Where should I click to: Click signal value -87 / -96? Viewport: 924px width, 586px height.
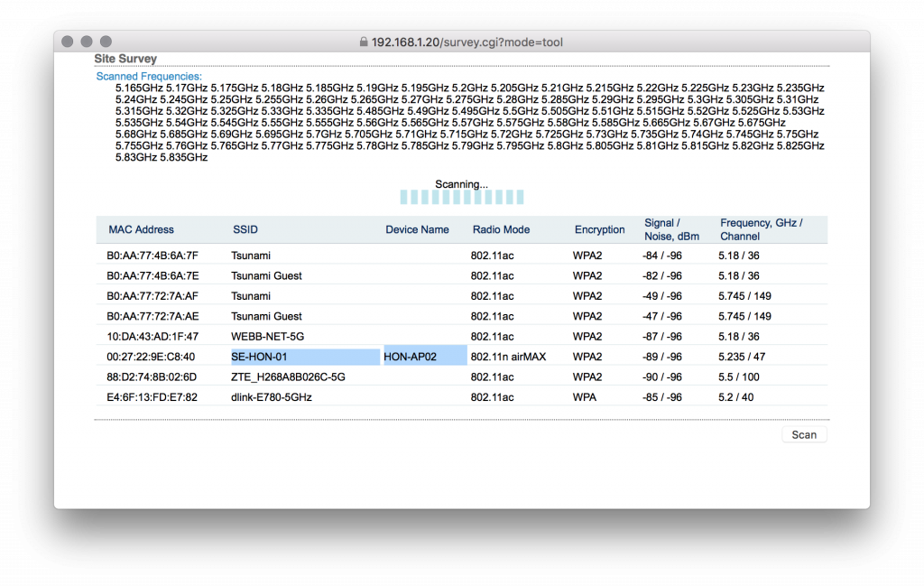[x=661, y=336]
